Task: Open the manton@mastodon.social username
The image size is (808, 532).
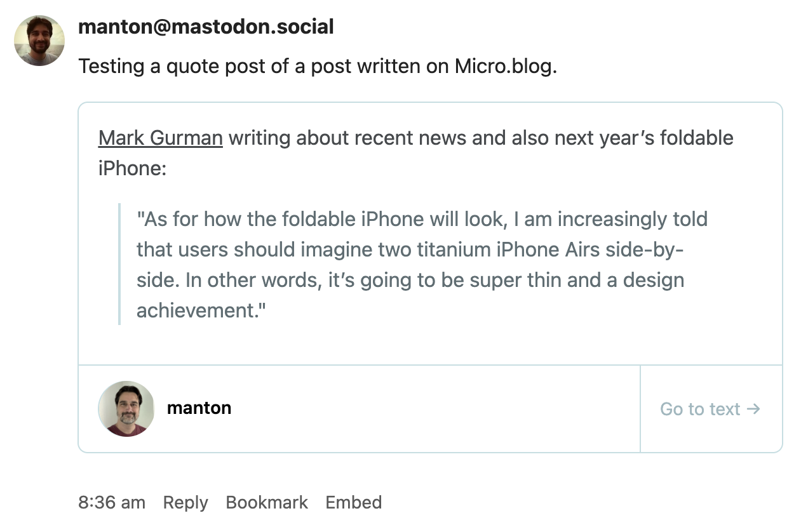Action: 206,27
